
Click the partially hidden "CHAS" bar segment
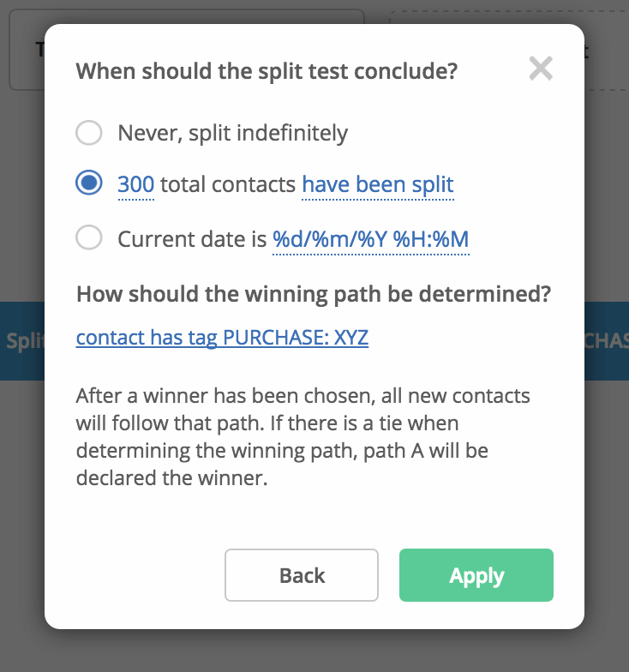607,341
